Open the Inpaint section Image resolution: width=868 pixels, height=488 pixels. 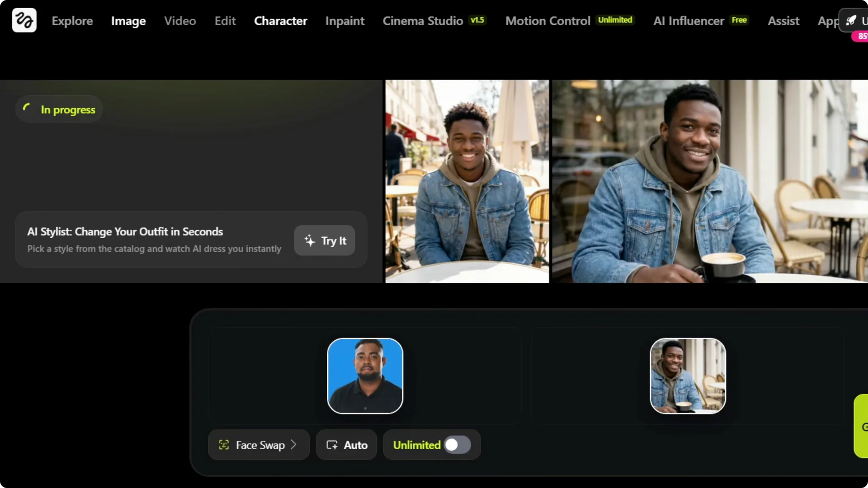pyautogui.click(x=344, y=20)
